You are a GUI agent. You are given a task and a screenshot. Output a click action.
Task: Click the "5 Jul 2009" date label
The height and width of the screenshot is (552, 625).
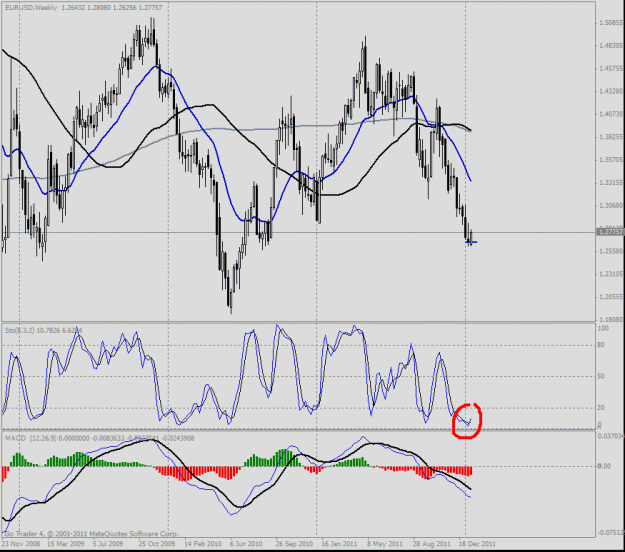coord(108,544)
